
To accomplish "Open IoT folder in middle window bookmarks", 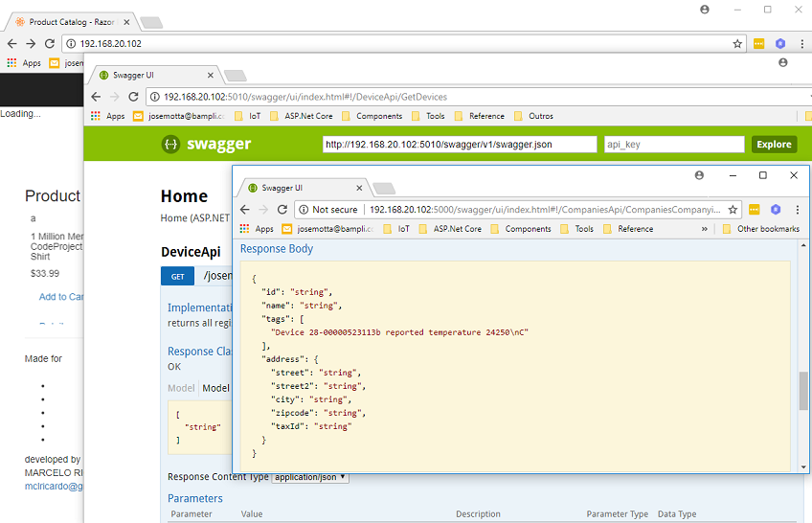I will tap(248, 116).
